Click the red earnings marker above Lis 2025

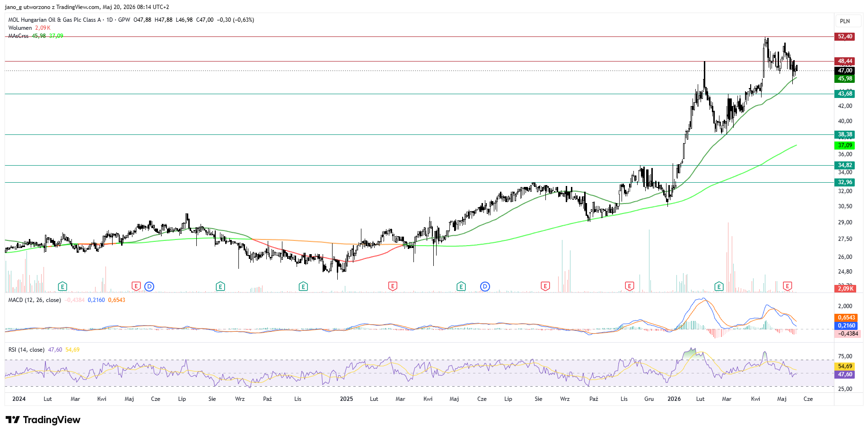[x=630, y=286]
